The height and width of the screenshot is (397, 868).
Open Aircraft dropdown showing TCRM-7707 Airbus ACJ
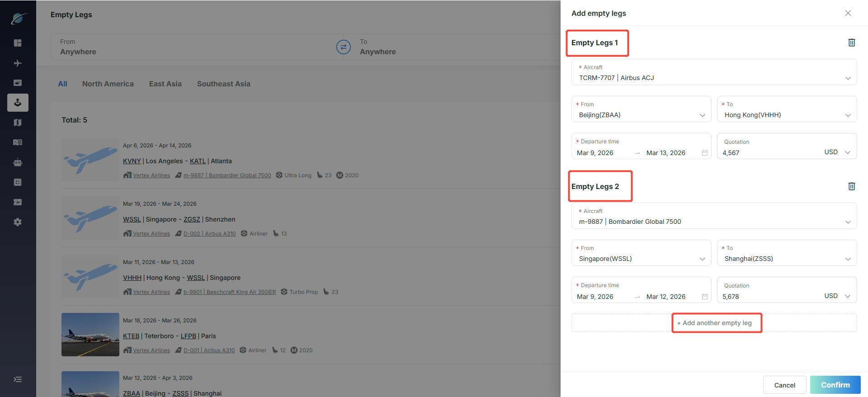(x=714, y=72)
